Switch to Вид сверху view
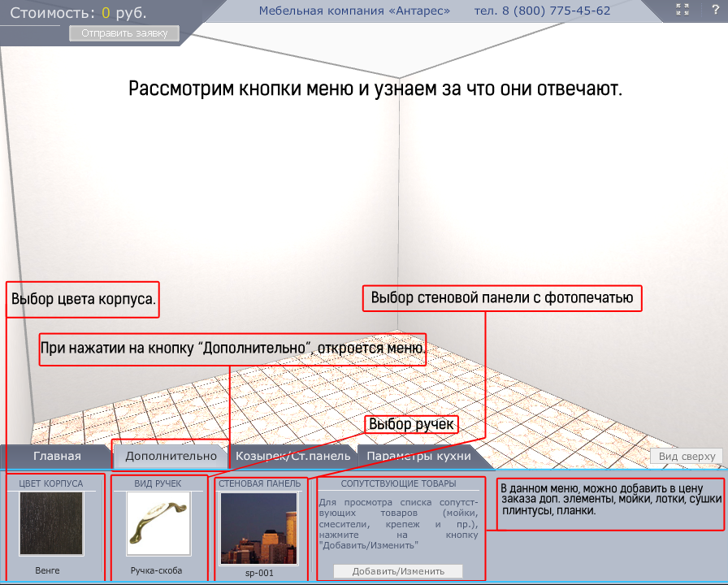Viewport: 728px width, 585px height. click(686, 457)
